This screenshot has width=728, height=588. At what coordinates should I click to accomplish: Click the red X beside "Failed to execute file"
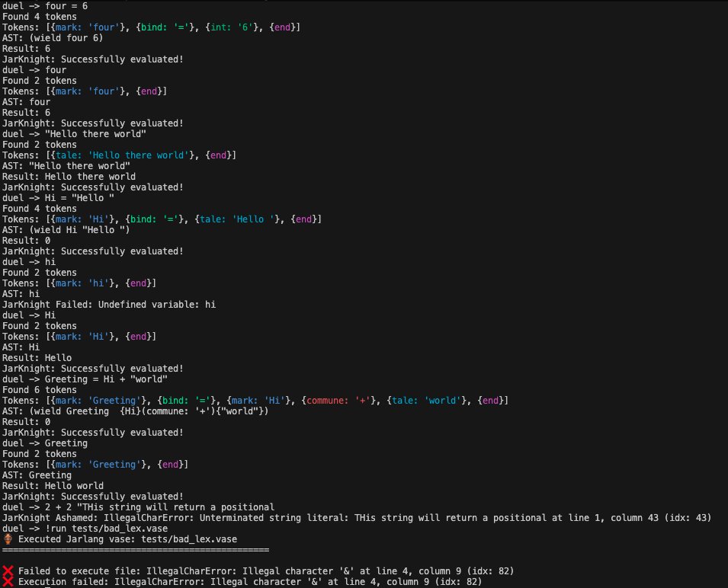pos(8,571)
